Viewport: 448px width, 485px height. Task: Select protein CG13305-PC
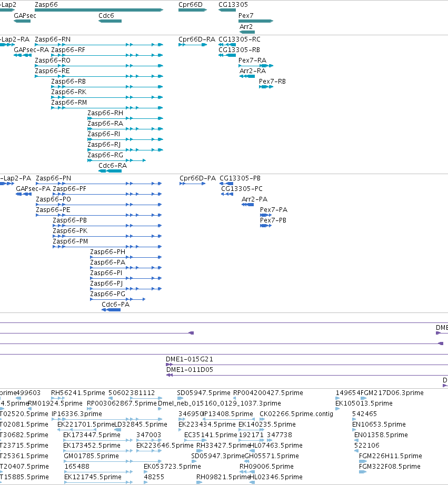[227, 194]
